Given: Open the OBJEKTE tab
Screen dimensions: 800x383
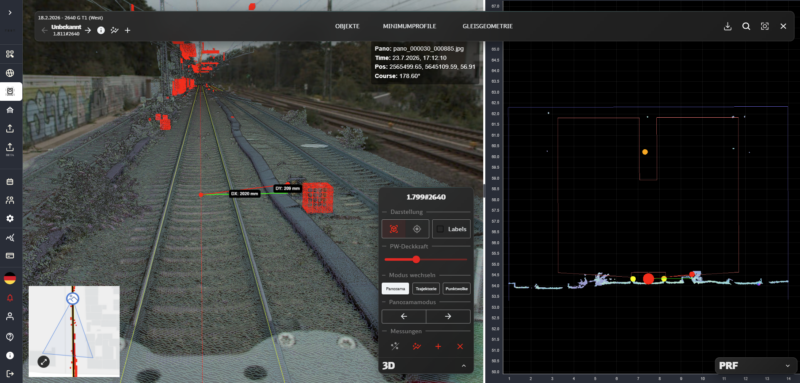Looking at the screenshot, I should [347, 26].
